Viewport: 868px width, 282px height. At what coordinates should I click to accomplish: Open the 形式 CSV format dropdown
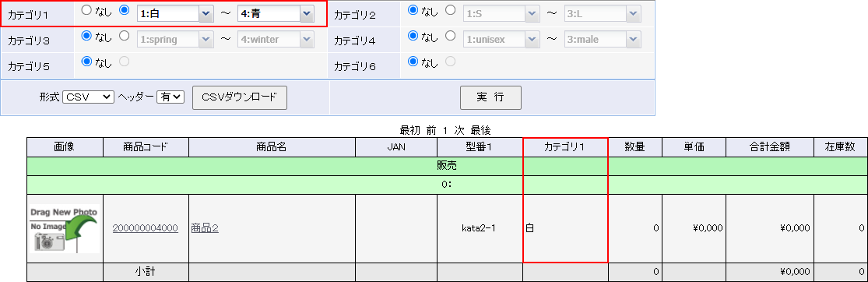[x=89, y=97]
